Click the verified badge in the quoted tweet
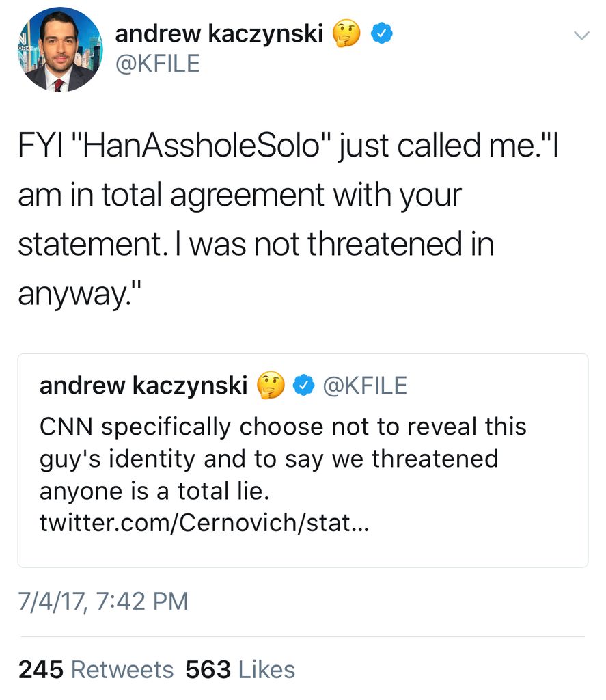This screenshot has width=606, height=700. pos(301,386)
